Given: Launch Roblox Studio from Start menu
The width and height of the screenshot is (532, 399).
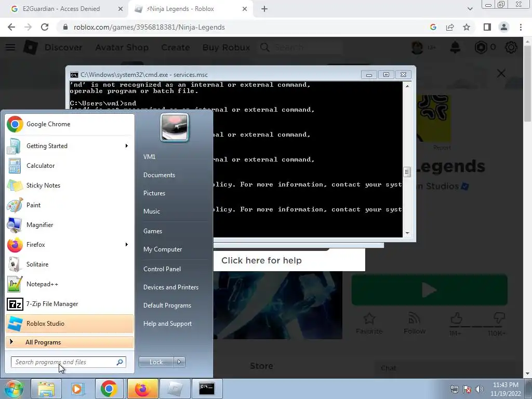Looking at the screenshot, I should pyautogui.click(x=70, y=324).
